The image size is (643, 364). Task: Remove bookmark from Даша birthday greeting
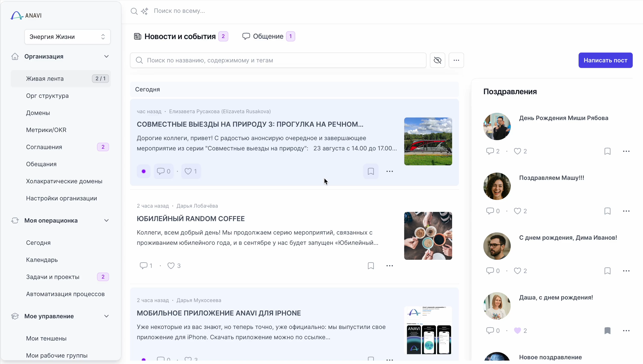click(607, 331)
